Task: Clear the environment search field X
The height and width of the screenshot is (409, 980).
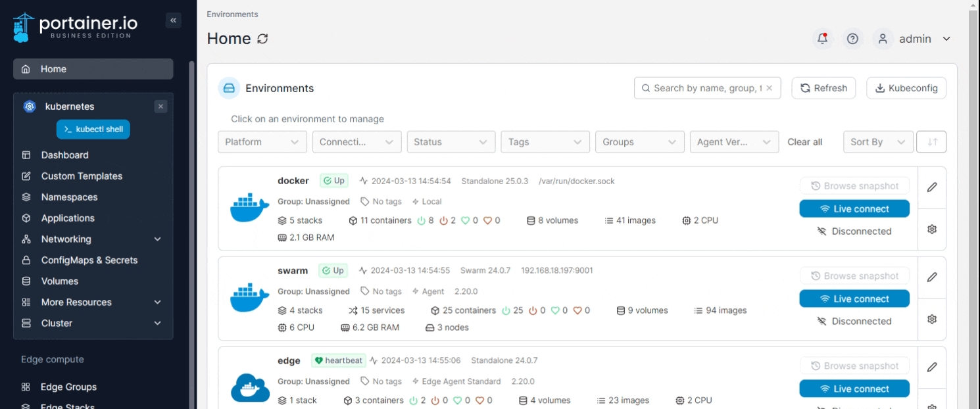Action: (770, 88)
